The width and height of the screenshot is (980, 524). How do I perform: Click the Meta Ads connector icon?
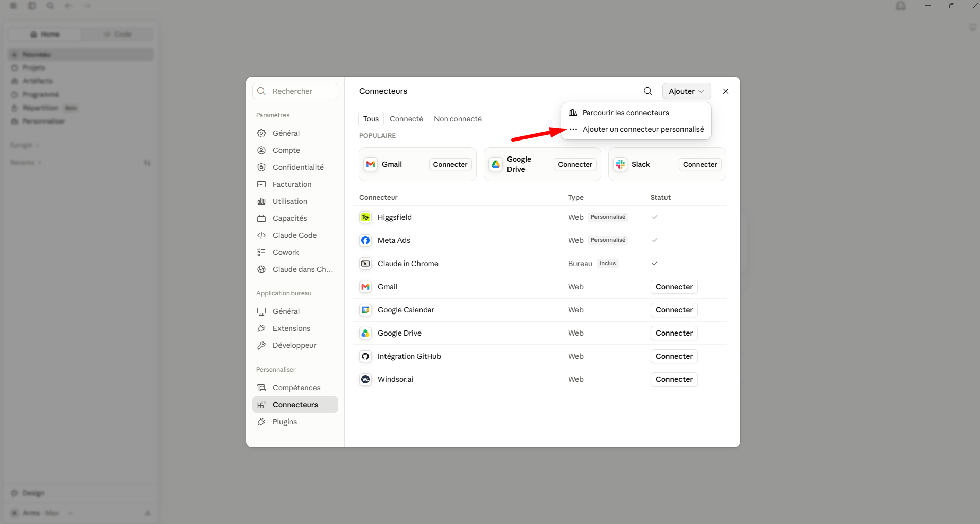point(365,240)
